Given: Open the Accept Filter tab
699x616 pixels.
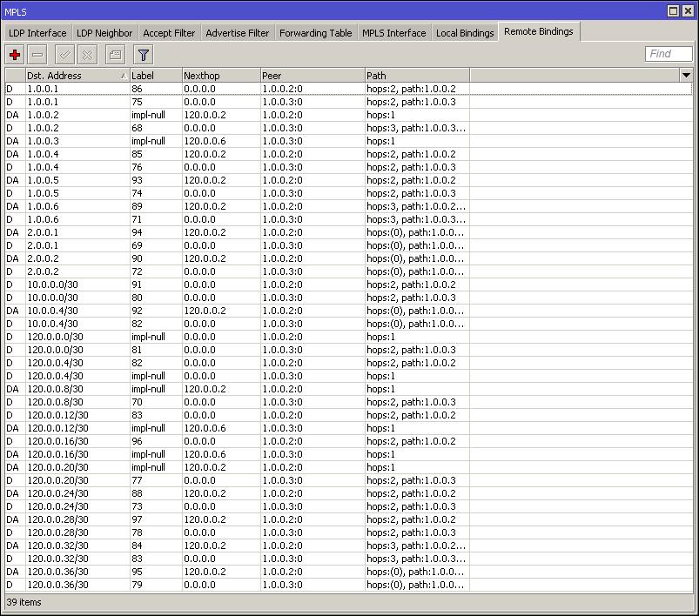Looking at the screenshot, I should pos(169,33).
